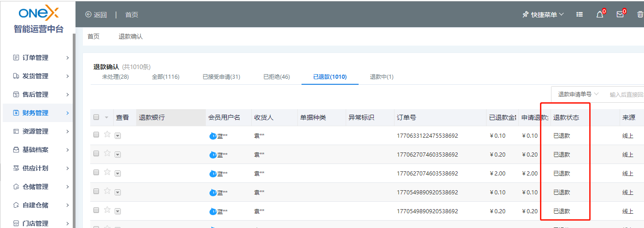Toggle the select-all checkbox in table header
644x228 pixels.
[x=96, y=117]
